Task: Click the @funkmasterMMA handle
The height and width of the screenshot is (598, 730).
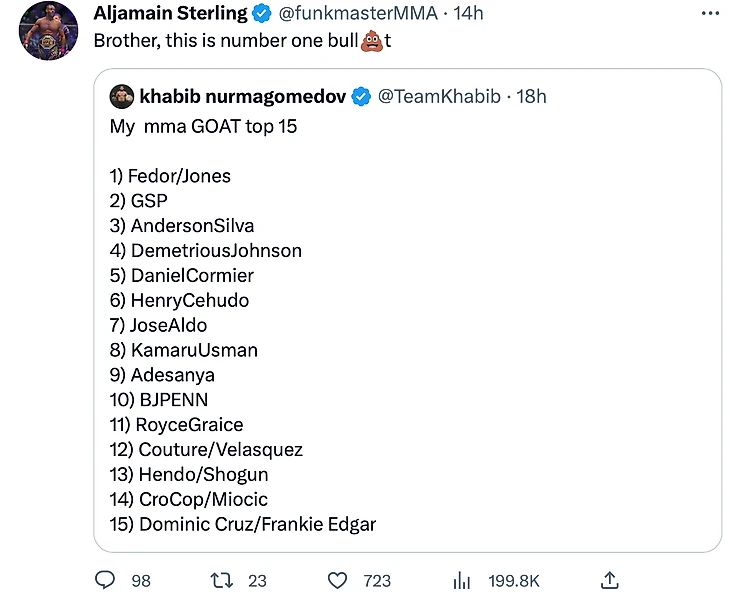Action: point(358,14)
